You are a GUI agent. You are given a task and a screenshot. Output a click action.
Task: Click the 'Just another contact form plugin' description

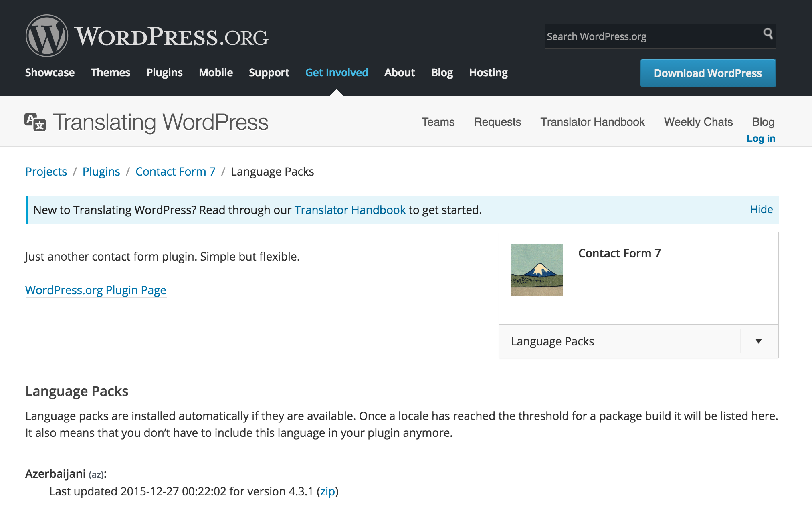pyautogui.click(x=162, y=257)
